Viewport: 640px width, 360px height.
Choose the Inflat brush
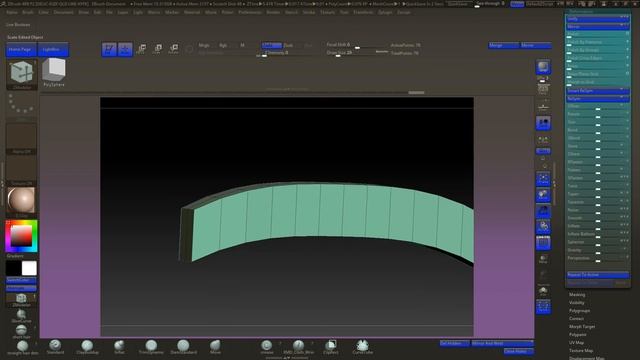coord(119,347)
